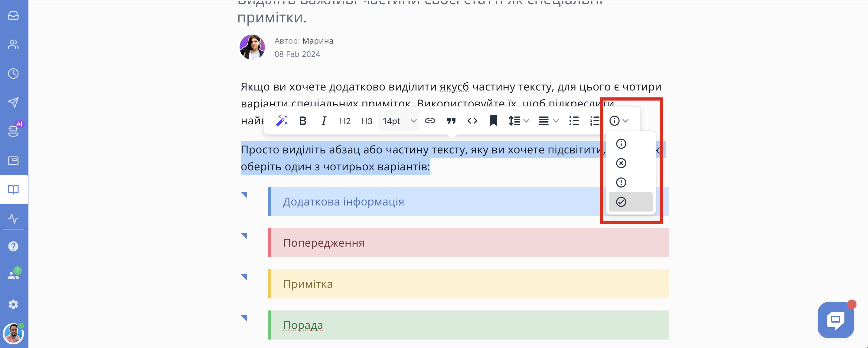The image size is (868, 348).
Task: Click the AI magic wand toolbar icon
Action: [x=281, y=121]
